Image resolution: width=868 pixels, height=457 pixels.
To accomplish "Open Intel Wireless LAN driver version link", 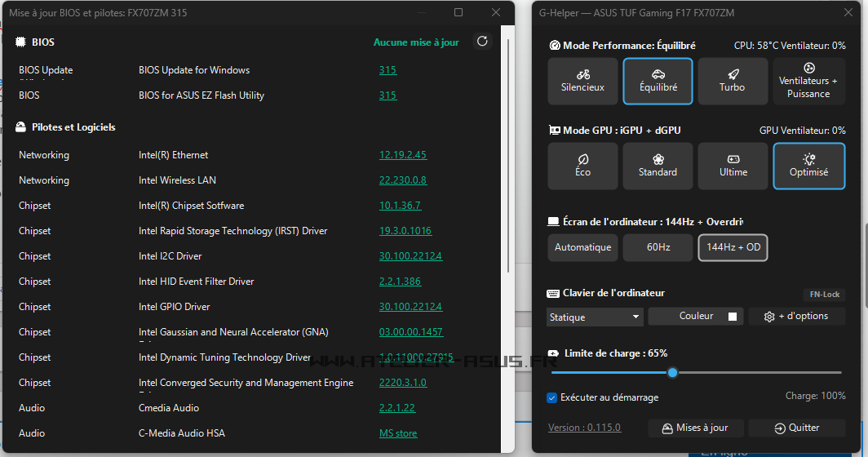I will pyautogui.click(x=402, y=180).
